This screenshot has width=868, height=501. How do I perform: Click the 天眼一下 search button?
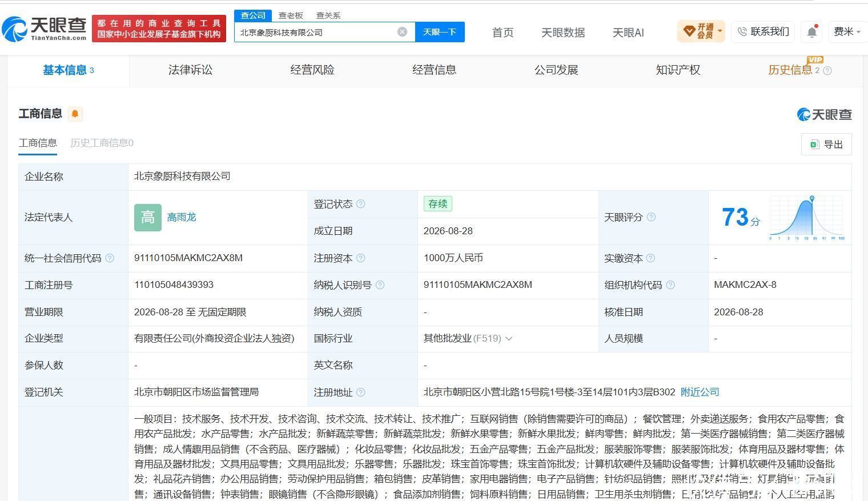[440, 32]
